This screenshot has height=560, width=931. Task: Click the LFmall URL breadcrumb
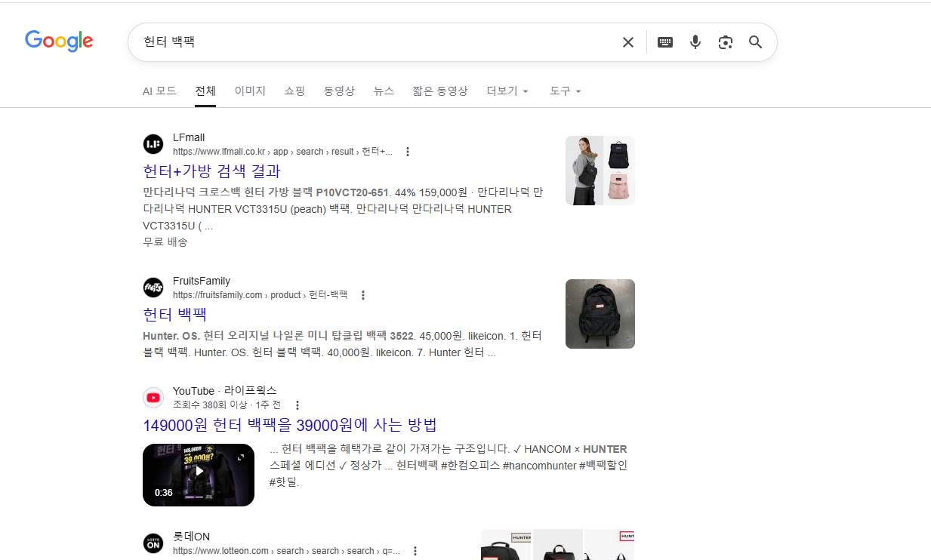click(x=282, y=152)
